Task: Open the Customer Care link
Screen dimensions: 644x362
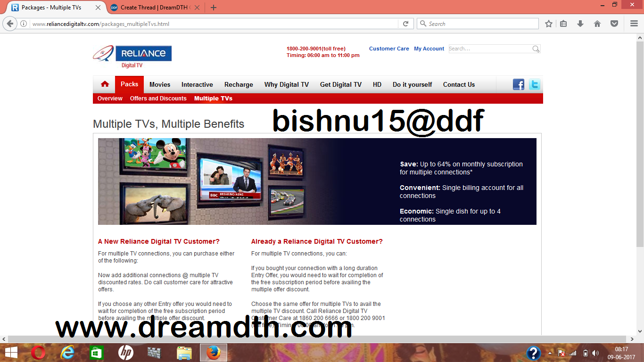Action: click(389, 49)
